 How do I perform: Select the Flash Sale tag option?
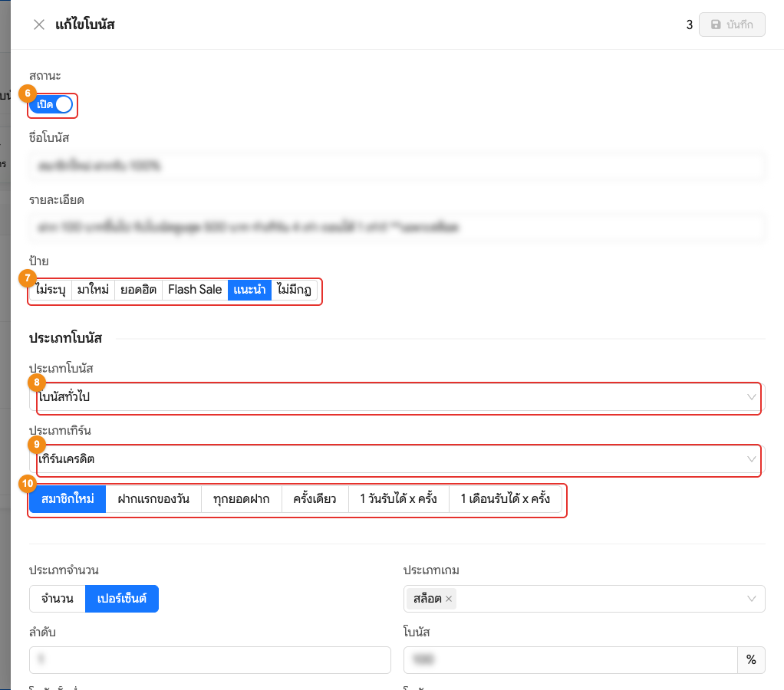pyautogui.click(x=195, y=290)
